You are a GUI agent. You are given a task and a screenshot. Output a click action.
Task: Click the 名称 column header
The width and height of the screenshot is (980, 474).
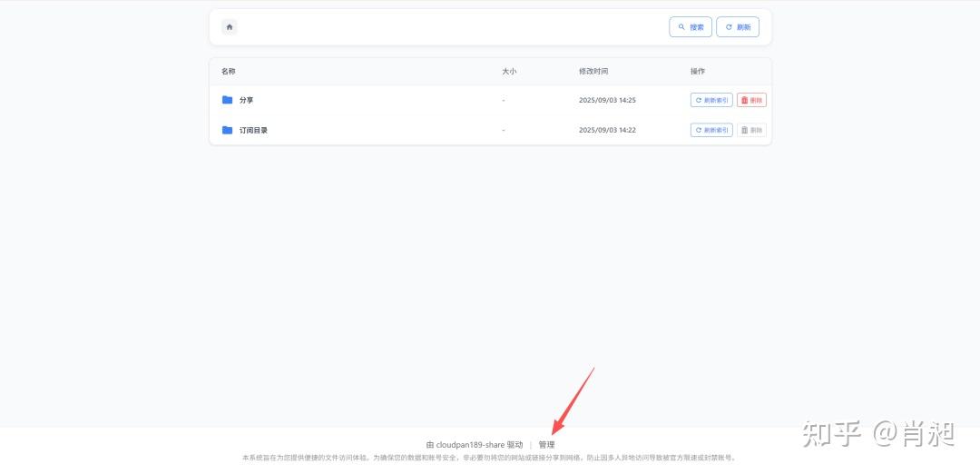(x=229, y=71)
